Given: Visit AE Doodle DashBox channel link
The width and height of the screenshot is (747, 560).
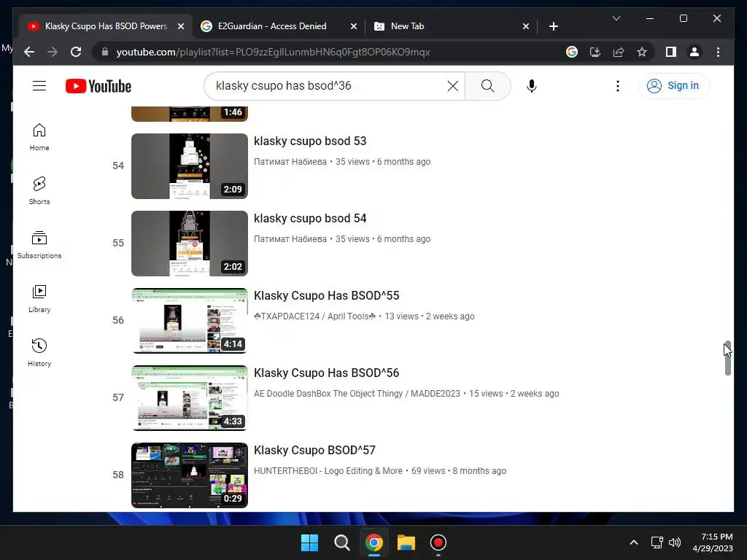Looking at the screenshot, I should 357,393.
